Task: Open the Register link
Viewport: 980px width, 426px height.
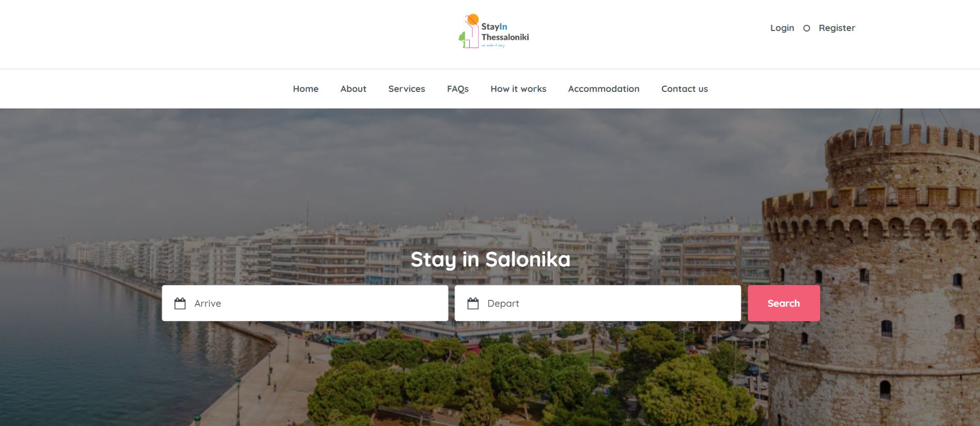Action: click(837, 28)
